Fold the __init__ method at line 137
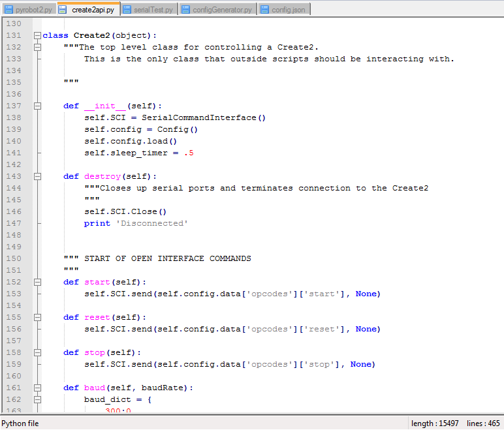The image size is (504, 430). 37,106
